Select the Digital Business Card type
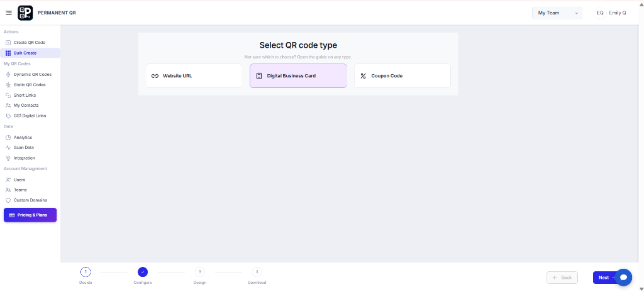Screen dimensions: 644x292 pyautogui.click(x=298, y=76)
